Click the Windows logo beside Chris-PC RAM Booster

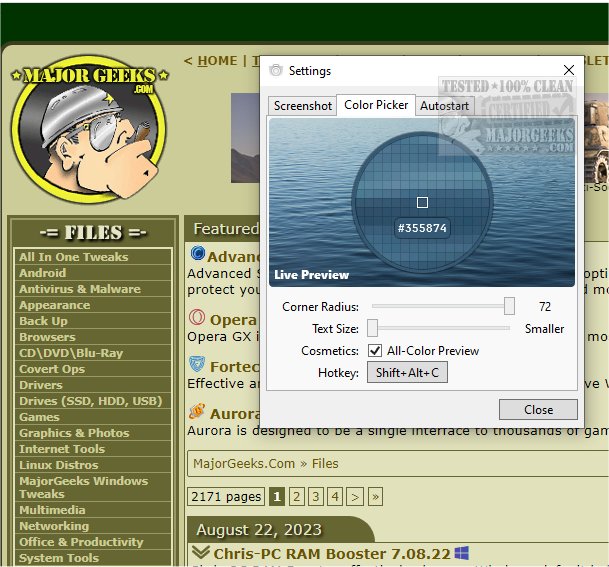pyautogui.click(x=461, y=553)
